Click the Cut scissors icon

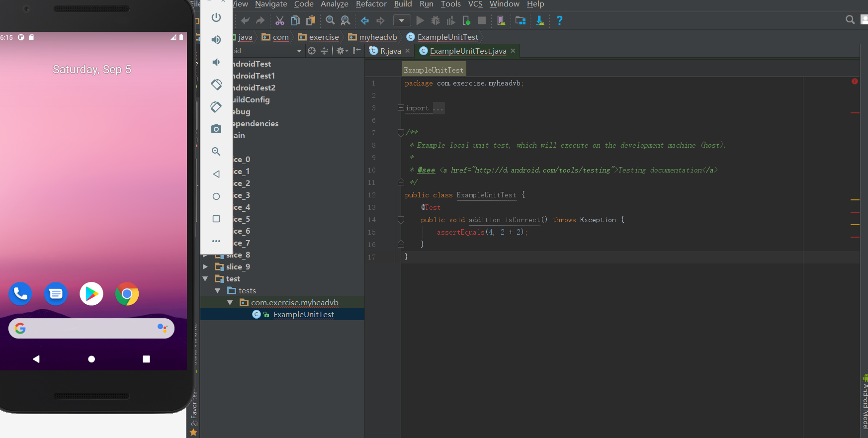tap(280, 20)
